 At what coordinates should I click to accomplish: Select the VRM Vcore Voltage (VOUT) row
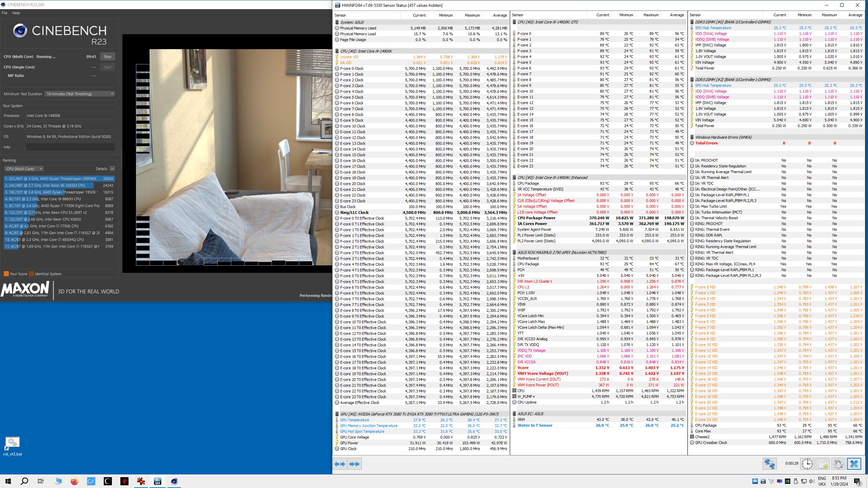point(599,373)
